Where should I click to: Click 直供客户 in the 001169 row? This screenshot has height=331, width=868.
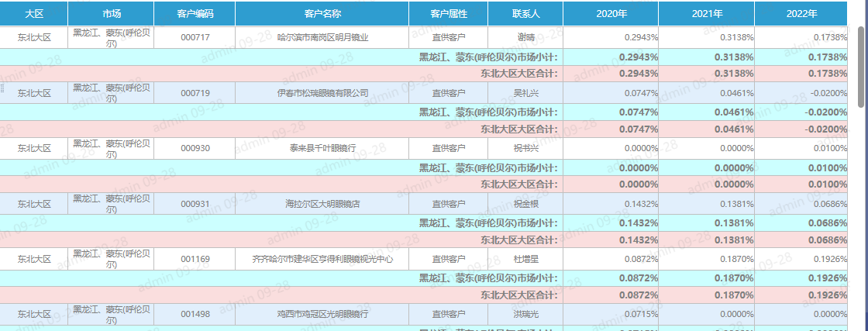449,259
